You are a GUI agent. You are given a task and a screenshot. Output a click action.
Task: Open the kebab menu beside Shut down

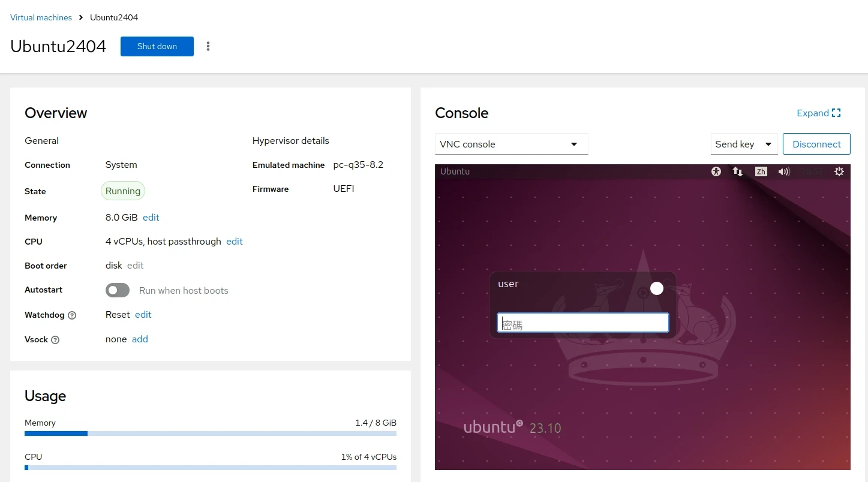tap(208, 46)
